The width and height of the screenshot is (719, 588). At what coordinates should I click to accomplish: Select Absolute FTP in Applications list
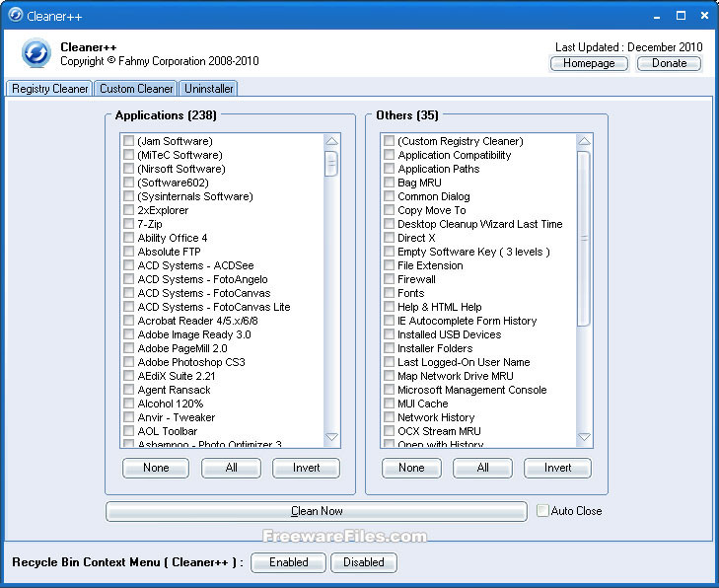(x=169, y=252)
